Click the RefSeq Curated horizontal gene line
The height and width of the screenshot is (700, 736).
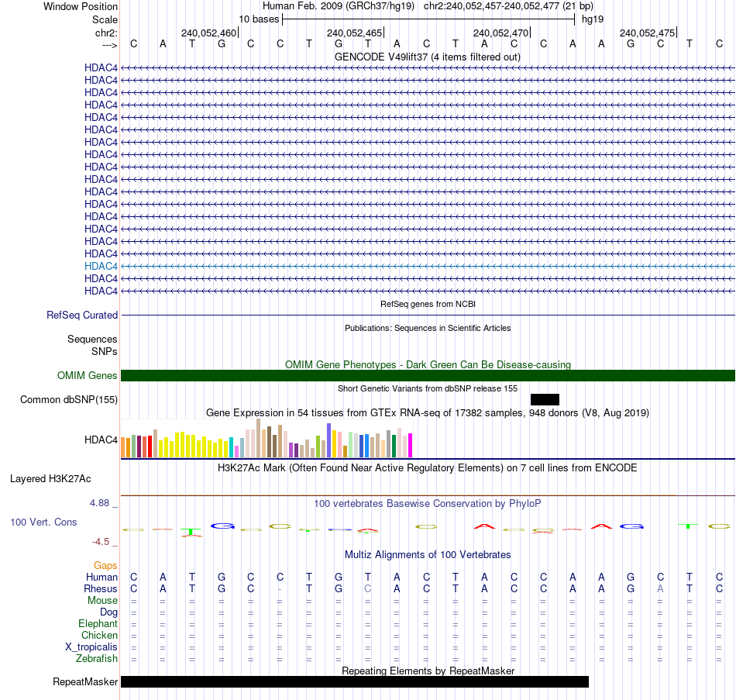428,315
